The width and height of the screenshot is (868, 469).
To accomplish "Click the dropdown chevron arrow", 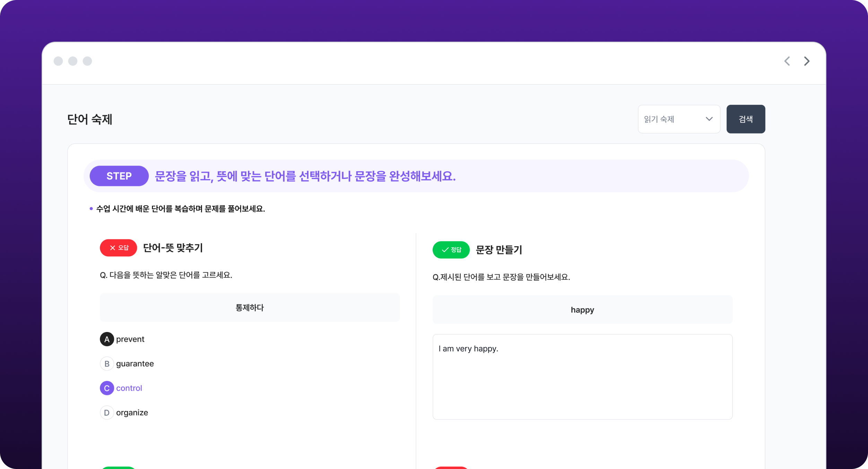I will pos(709,119).
